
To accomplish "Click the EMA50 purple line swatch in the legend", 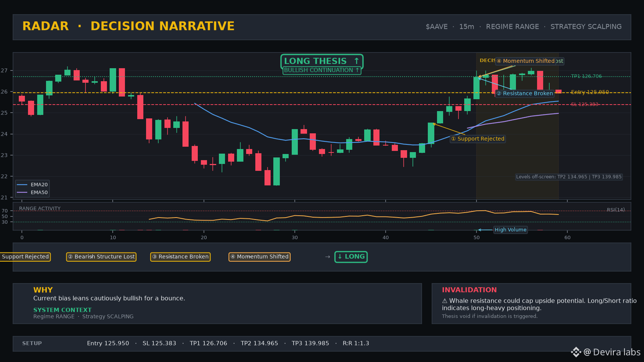I will pyautogui.click(x=22, y=193).
